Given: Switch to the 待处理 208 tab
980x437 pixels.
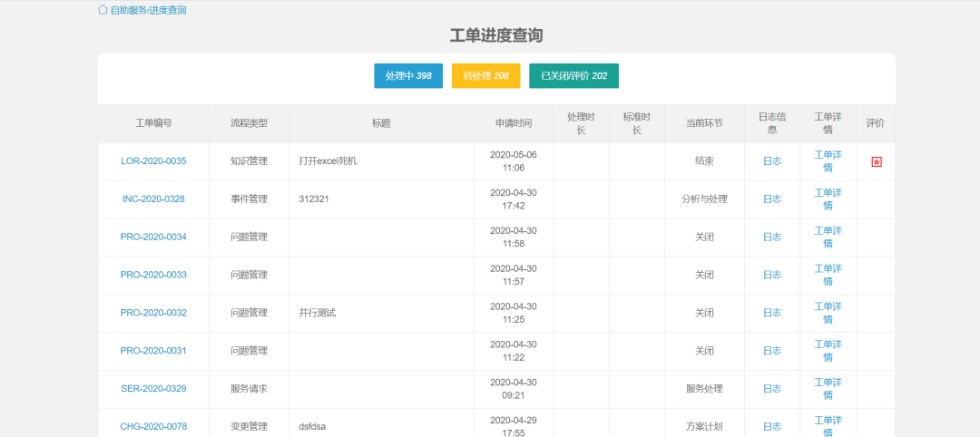Looking at the screenshot, I should point(485,76).
